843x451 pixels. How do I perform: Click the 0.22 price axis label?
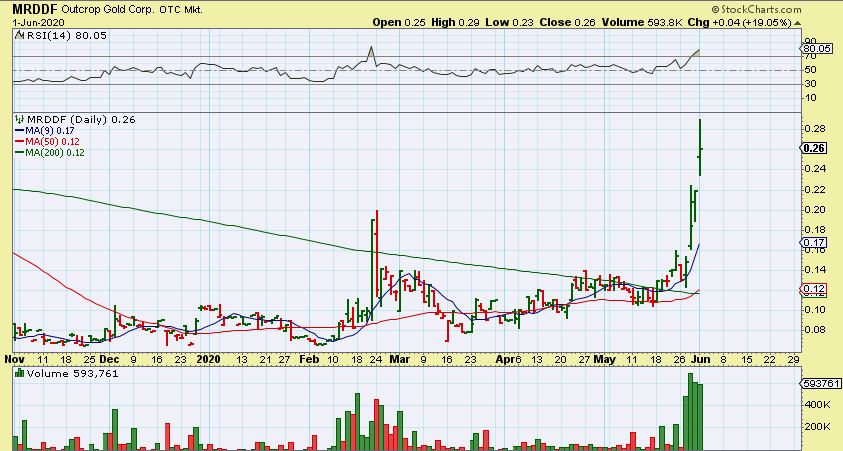coord(815,189)
